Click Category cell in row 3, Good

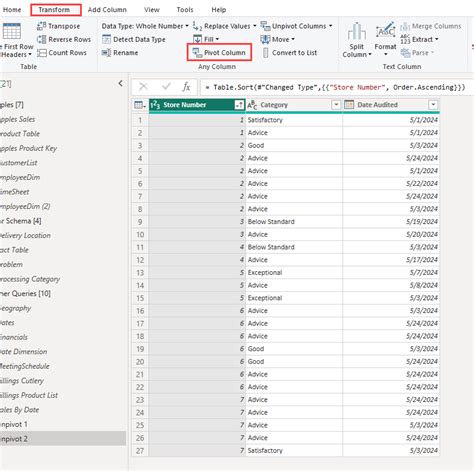point(294,145)
